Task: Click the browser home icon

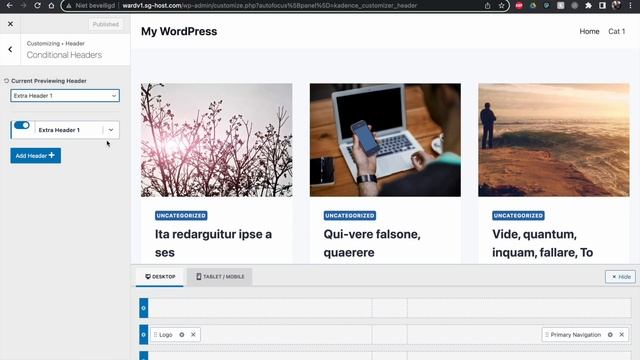Action: (51, 5)
